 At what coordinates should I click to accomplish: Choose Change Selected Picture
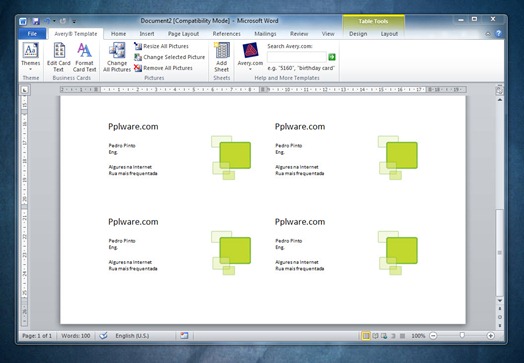pos(169,57)
